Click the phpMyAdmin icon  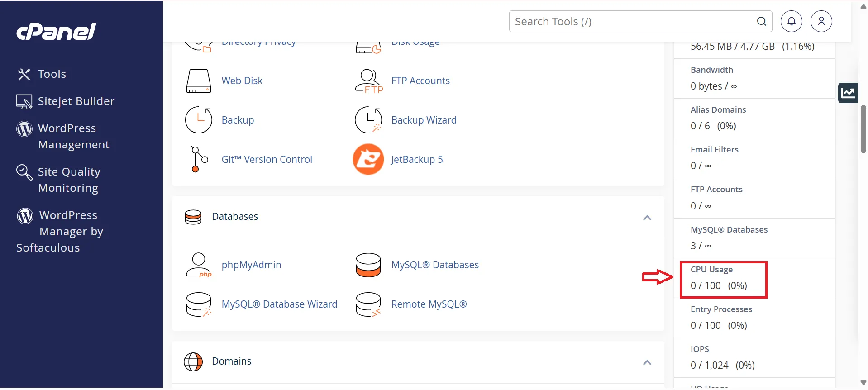click(x=199, y=265)
